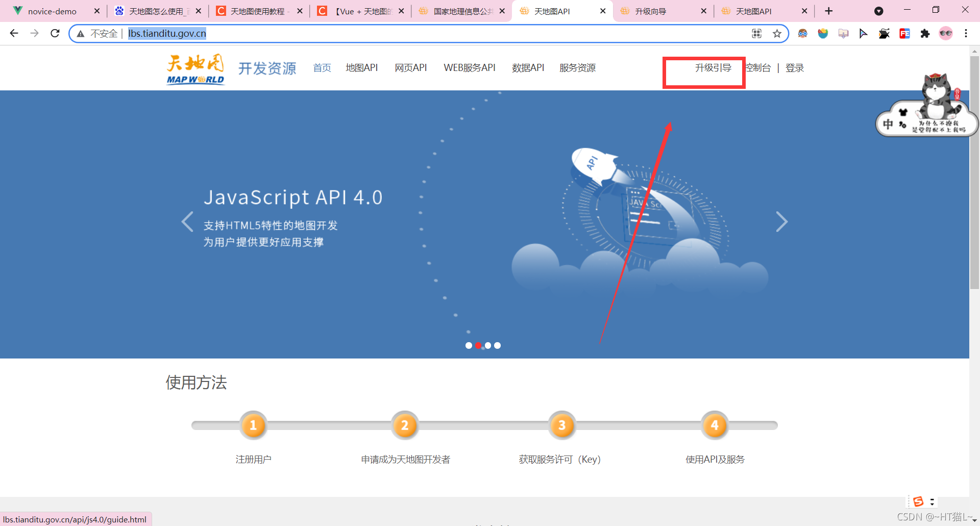This screenshot has height=526, width=980.
Task: Click the browser forward arrow
Action: [x=34, y=33]
